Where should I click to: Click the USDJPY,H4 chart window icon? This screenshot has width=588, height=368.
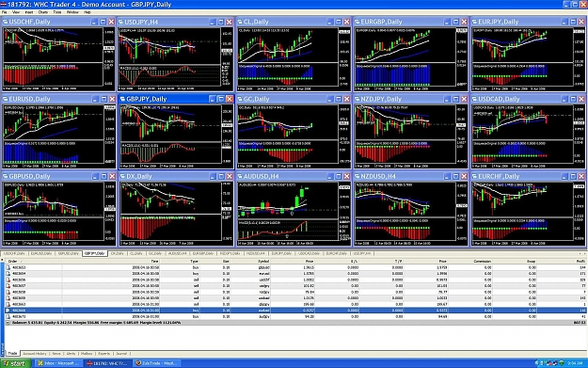click(121, 22)
